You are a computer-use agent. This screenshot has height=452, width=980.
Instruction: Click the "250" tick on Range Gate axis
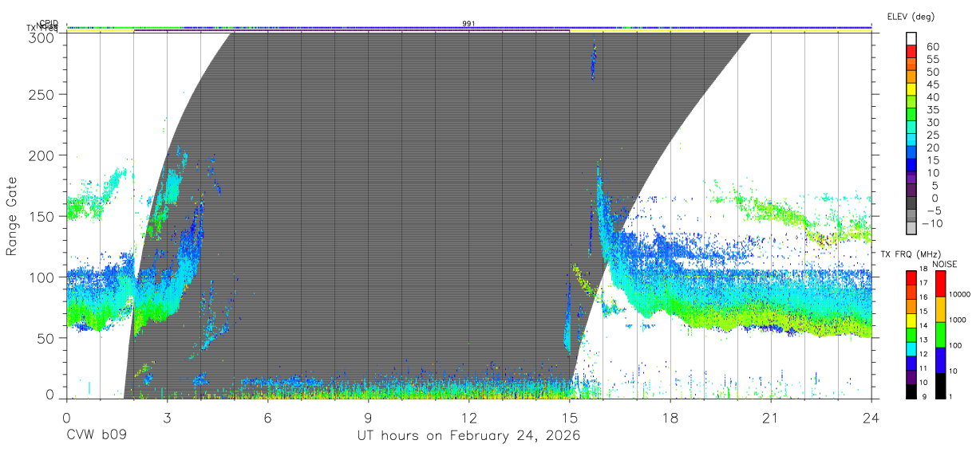tap(42, 94)
